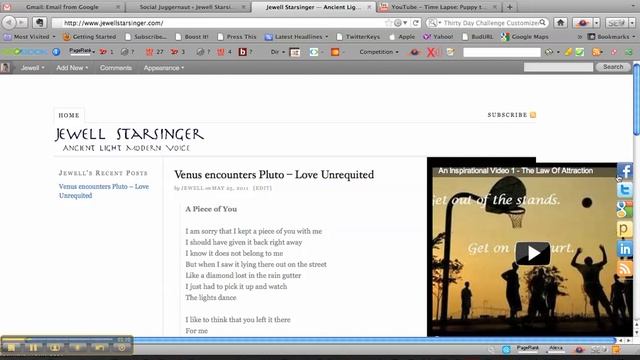Click the SUBSCRIBE link
The width and height of the screenshot is (640, 360).
(507, 115)
